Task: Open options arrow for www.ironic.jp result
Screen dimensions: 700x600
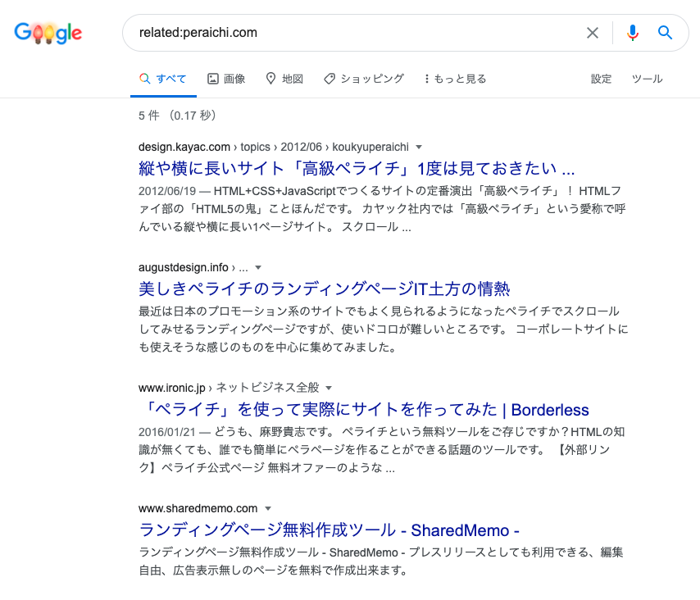Action: (329, 388)
